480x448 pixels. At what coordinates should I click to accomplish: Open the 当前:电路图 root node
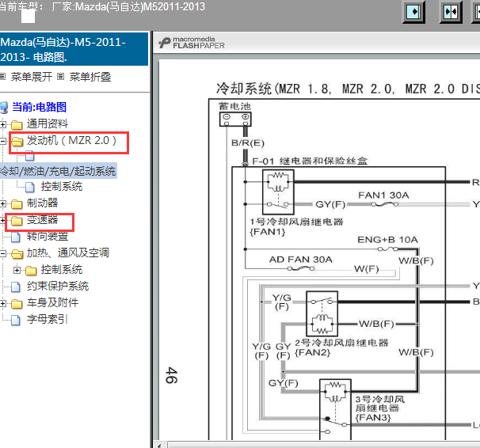(x=39, y=107)
